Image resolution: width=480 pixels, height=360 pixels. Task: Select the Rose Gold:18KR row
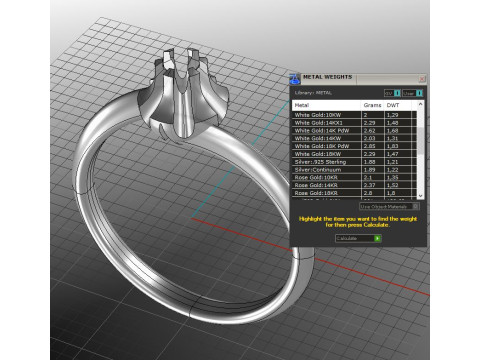tap(355, 193)
